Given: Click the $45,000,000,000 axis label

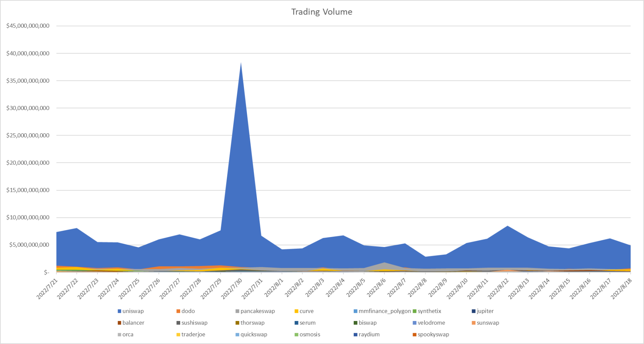Looking at the screenshot, I should [28, 26].
